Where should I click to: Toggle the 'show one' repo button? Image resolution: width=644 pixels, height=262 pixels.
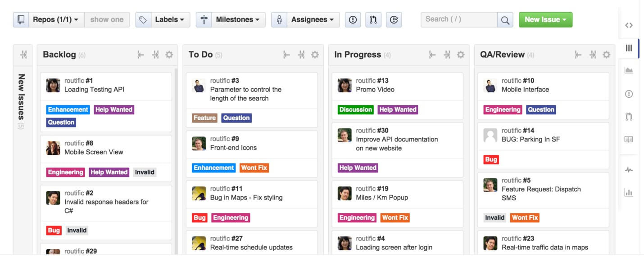(x=107, y=20)
